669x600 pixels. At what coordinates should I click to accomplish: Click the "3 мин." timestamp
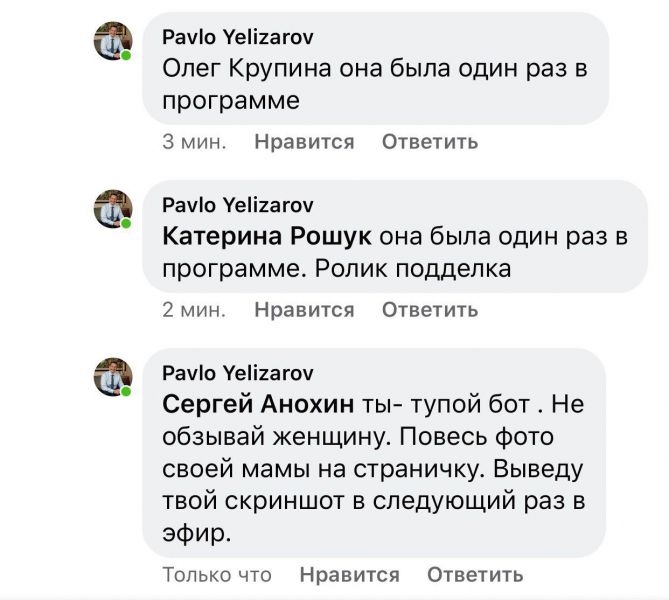194,142
